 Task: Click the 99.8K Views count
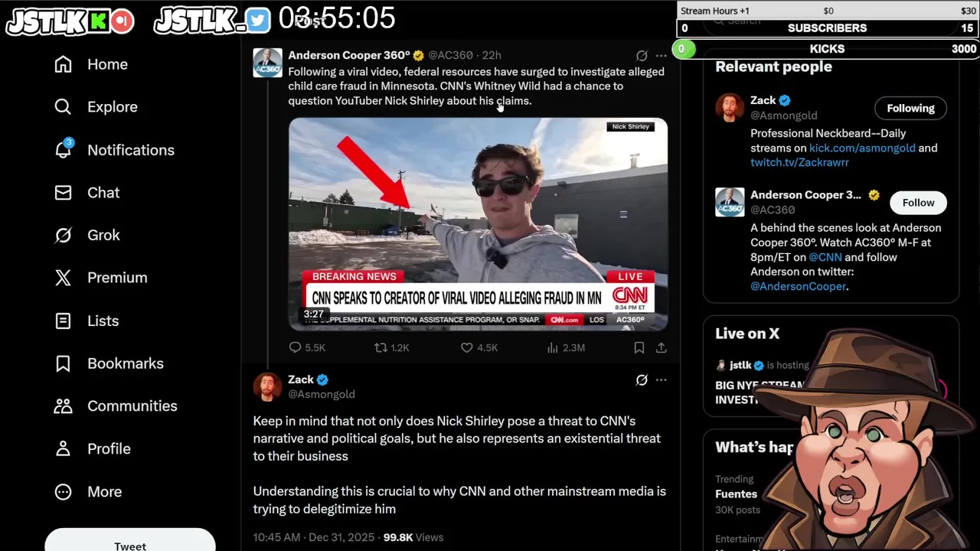413,537
